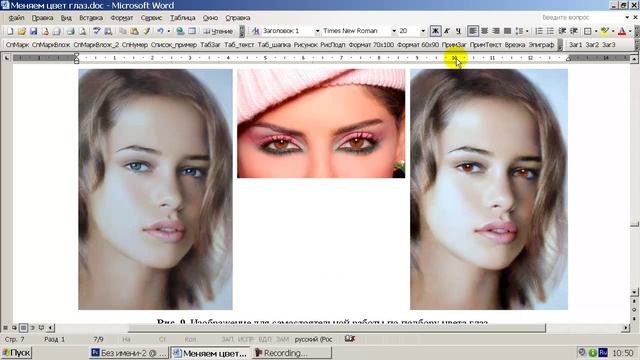Align text to the right

[496, 31]
